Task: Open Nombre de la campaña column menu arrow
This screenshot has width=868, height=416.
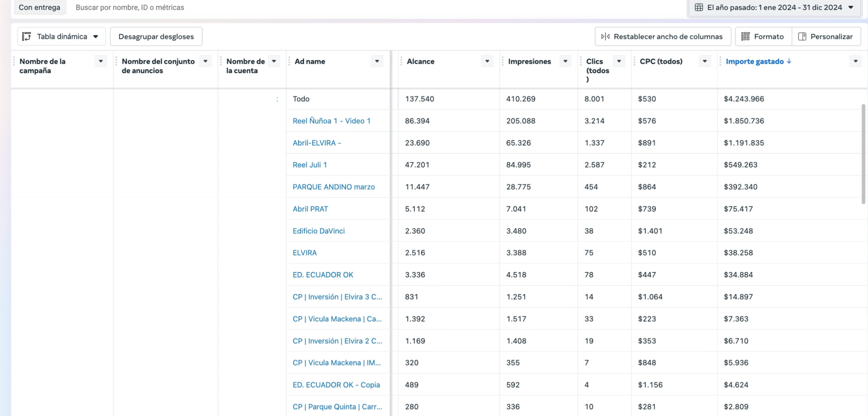Action: tap(101, 61)
